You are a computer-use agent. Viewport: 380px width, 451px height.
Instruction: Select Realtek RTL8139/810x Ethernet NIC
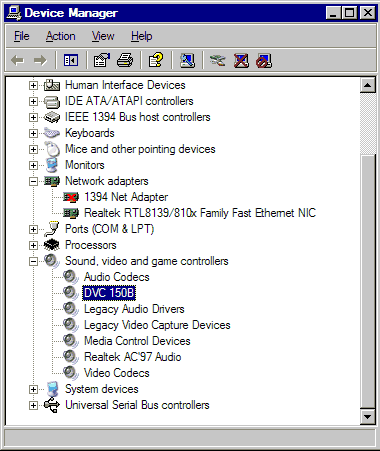(x=200, y=213)
